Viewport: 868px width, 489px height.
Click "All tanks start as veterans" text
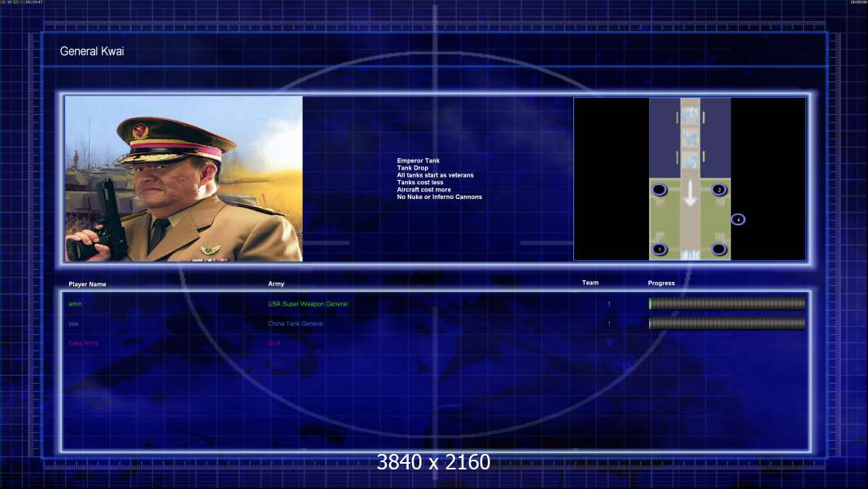tap(435, 175)
